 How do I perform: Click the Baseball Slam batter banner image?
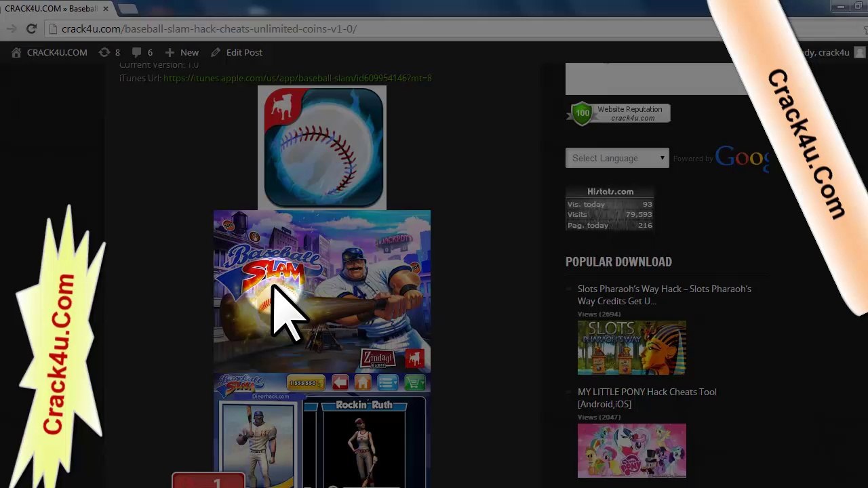click(x=322, y=291)
